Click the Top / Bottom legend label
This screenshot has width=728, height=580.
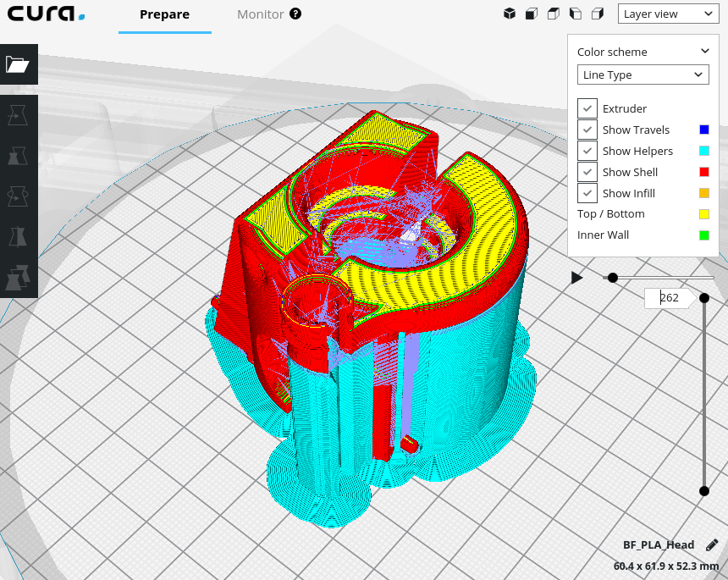point(610,214)
